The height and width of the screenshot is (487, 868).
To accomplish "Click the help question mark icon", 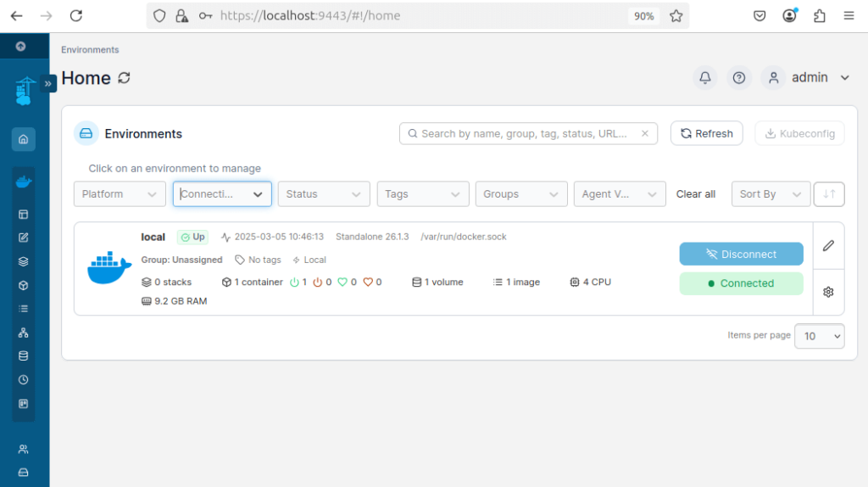I will 739,78.
